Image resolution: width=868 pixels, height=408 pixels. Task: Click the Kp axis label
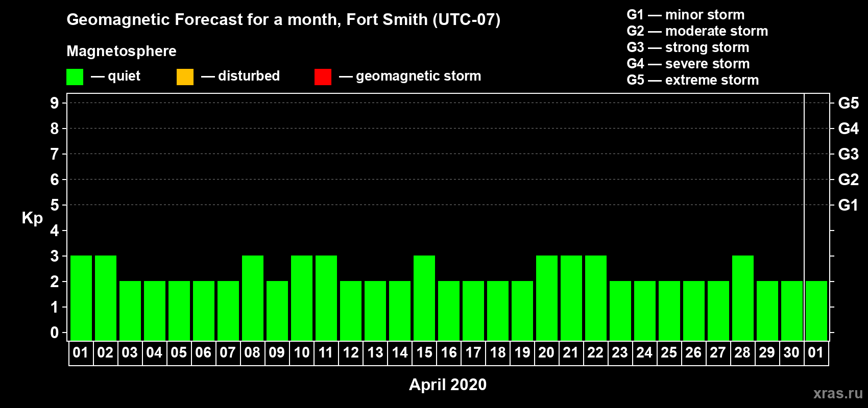click(x=32, y=218)
